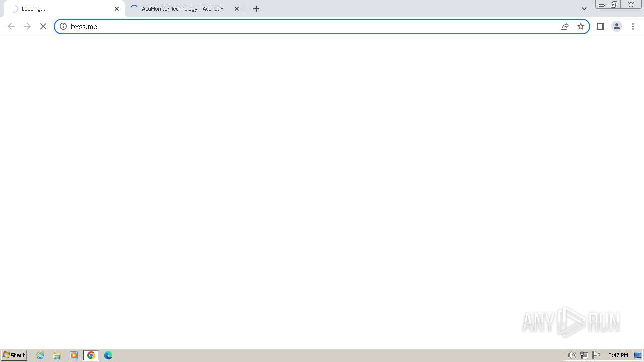Viewport: 644px width, 362px height.
Task: Close the Chrome window
Action: coord(631,5)
